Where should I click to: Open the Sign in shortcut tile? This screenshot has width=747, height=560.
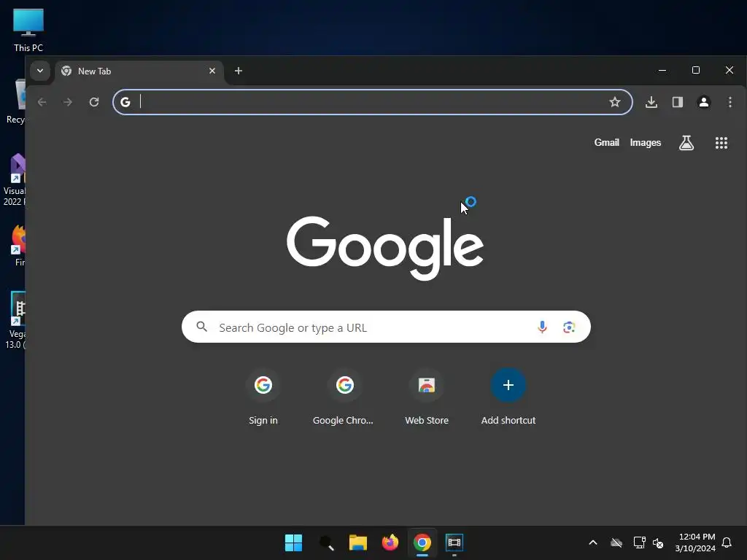pos(263,397)
